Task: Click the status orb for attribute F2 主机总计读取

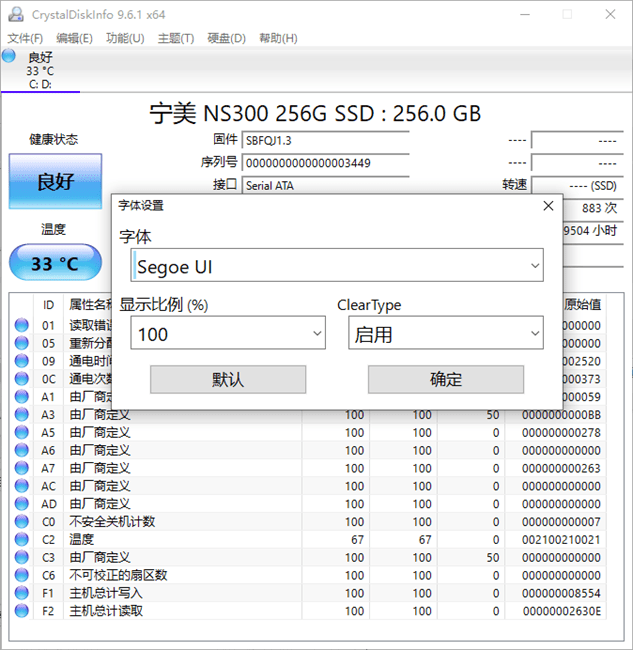Action: point(22,611)
